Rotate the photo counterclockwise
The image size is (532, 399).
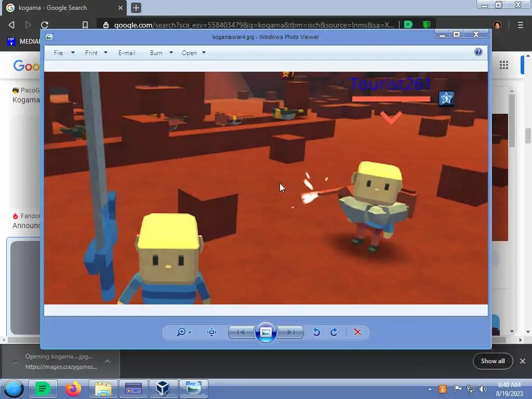point(316,332)
